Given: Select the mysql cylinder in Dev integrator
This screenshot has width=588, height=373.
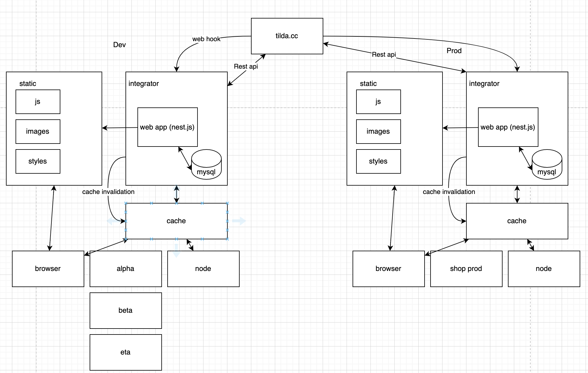Looking at the screenshot, I should (x=206, y=165).
